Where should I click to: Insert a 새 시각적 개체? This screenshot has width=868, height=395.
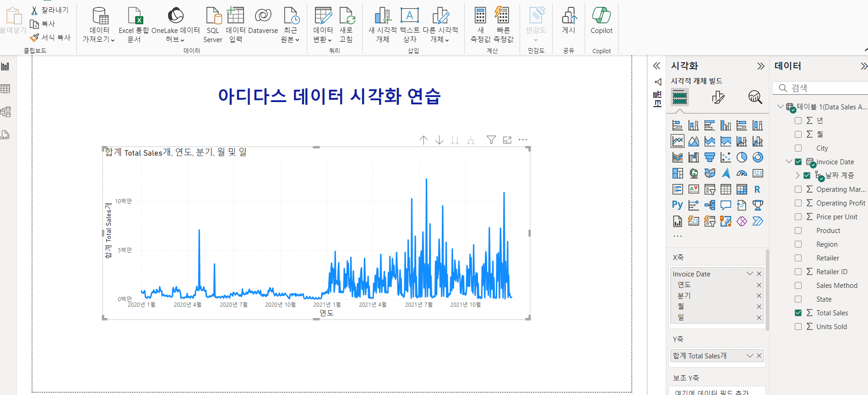pos(382,25)
